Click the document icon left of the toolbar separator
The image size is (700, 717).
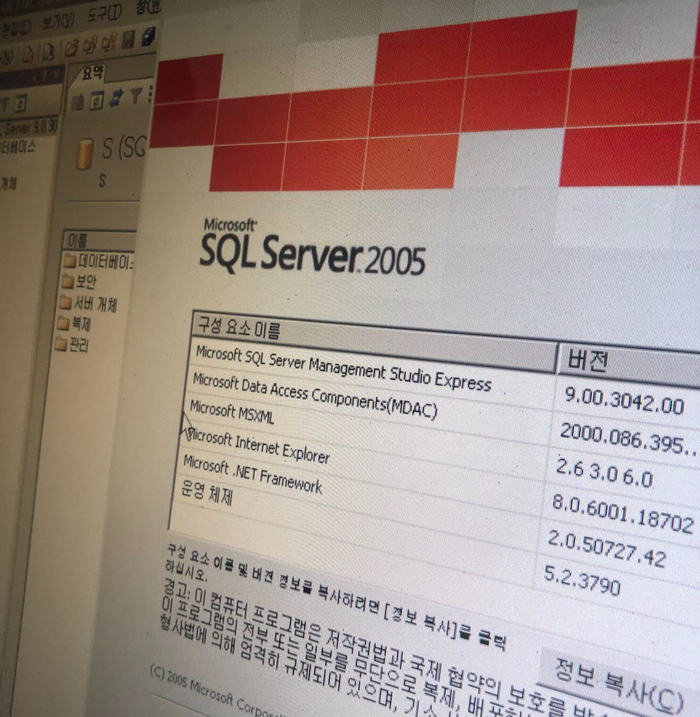click(x=48, y=52)
